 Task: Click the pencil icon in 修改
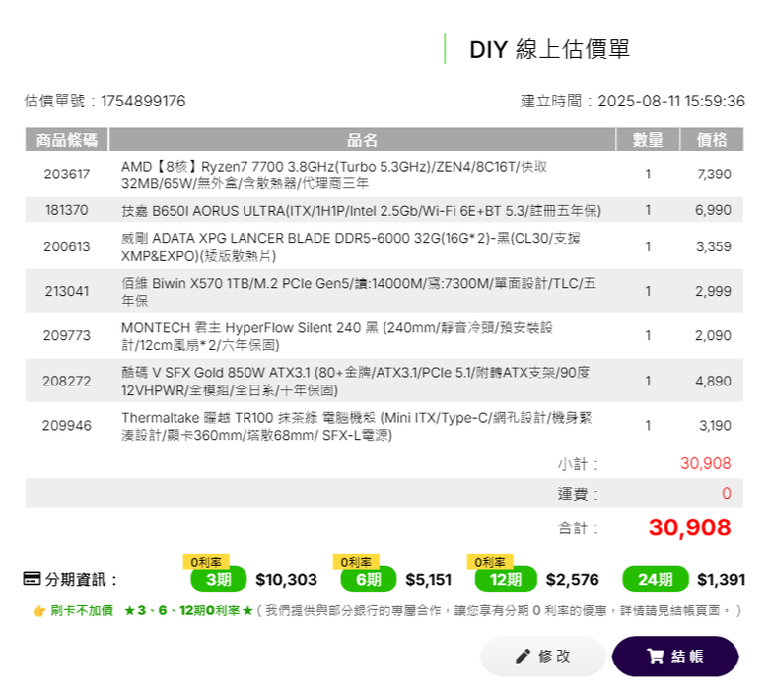coord(523,656)
